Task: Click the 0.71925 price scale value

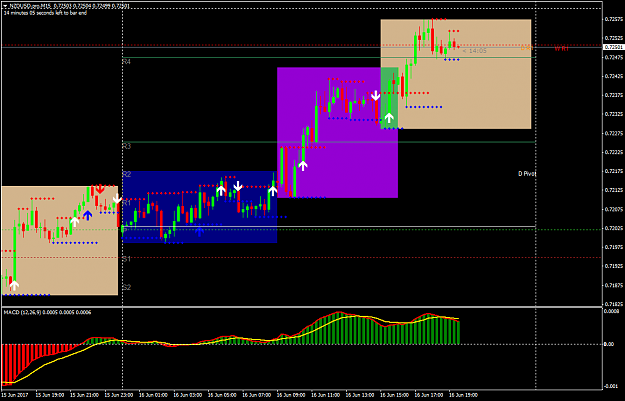Action: pyautogui.click(x=612, y=266)
